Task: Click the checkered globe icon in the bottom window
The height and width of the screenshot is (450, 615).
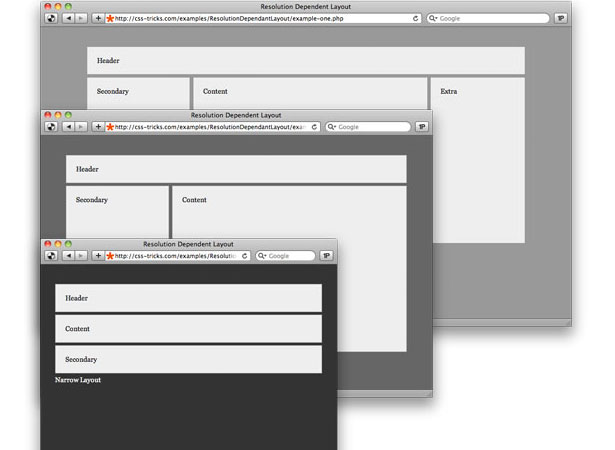Action: pos(51,256)
